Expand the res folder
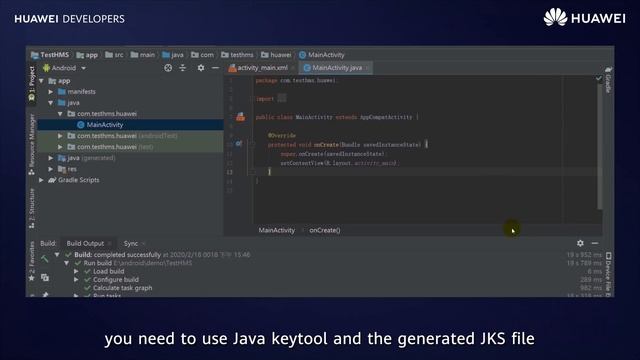The width and height of the screenshot is (640, 360). [x=51, y=169]
